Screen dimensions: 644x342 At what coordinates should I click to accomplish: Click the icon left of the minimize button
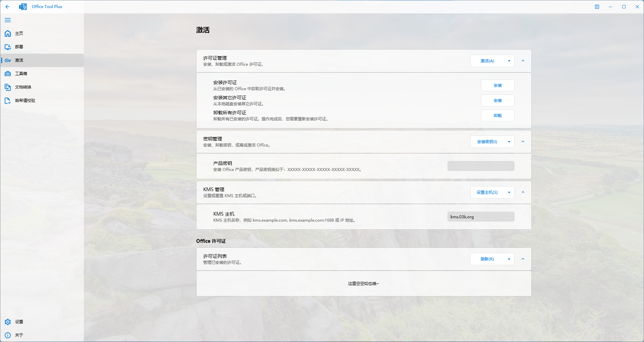(597, 6)
